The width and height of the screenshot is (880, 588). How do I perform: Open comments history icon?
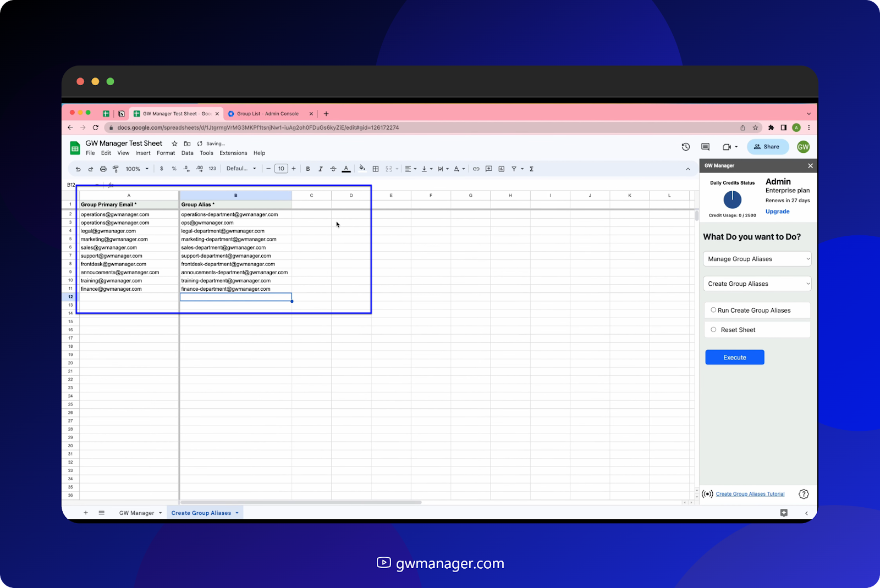coord(705,147)
